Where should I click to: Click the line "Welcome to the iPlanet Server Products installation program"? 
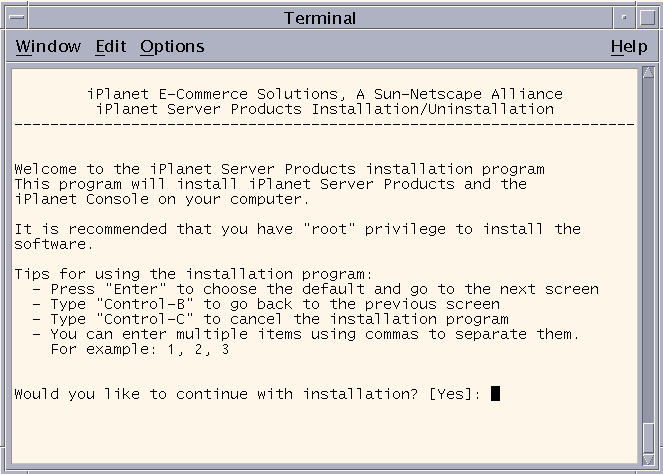coord(279,169)
